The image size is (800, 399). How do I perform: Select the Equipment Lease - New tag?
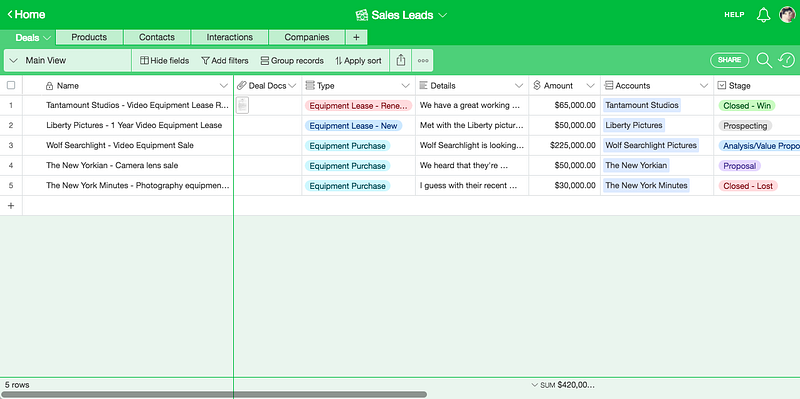(353, 126)
